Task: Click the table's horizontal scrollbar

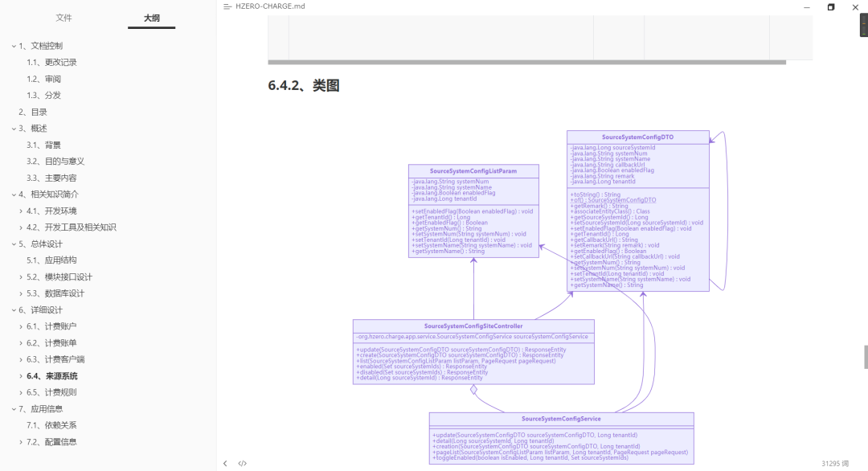Action: [x=526, y=62]
